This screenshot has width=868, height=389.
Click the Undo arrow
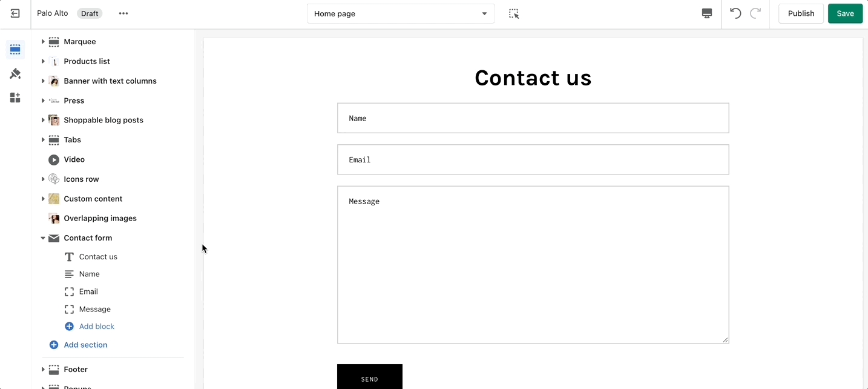coord(735,13)
